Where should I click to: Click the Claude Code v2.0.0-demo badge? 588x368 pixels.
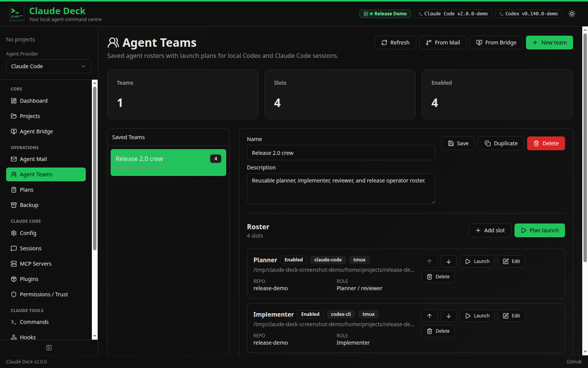click(453, 14)
